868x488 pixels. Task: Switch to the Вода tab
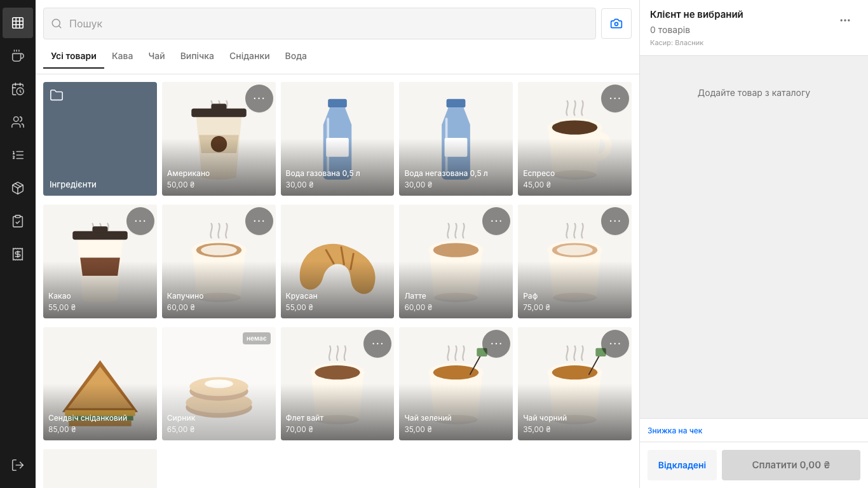[296, 56]
